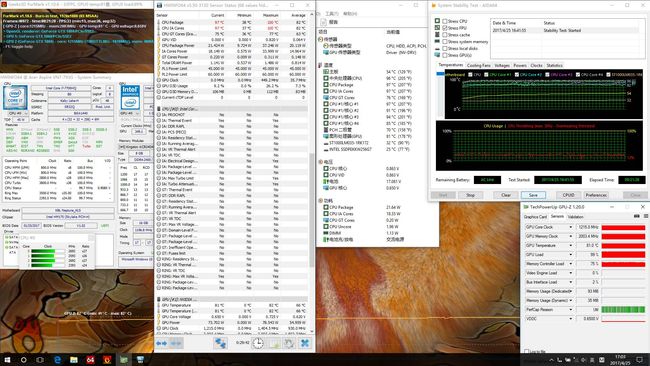Open VDDC sensor dropdown
Image resolution: width=650 pixels, height=366 pixels.
pos(570,319)
